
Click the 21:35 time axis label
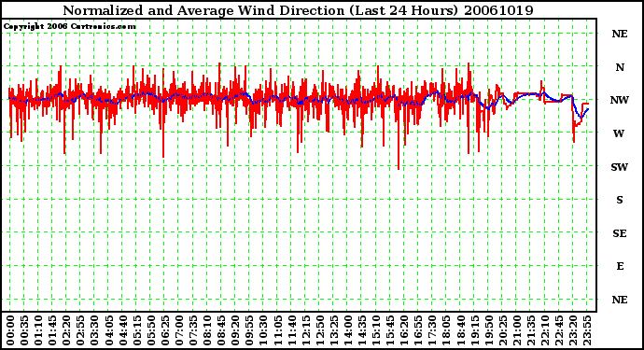[x=530, y=330]
